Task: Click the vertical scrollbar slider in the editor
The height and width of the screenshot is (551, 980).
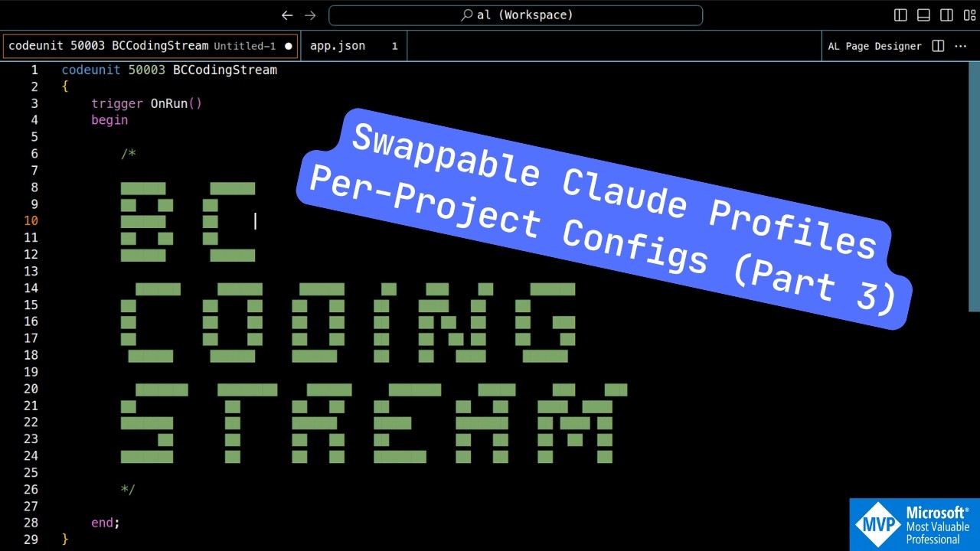Action: [x=975, y=187]
